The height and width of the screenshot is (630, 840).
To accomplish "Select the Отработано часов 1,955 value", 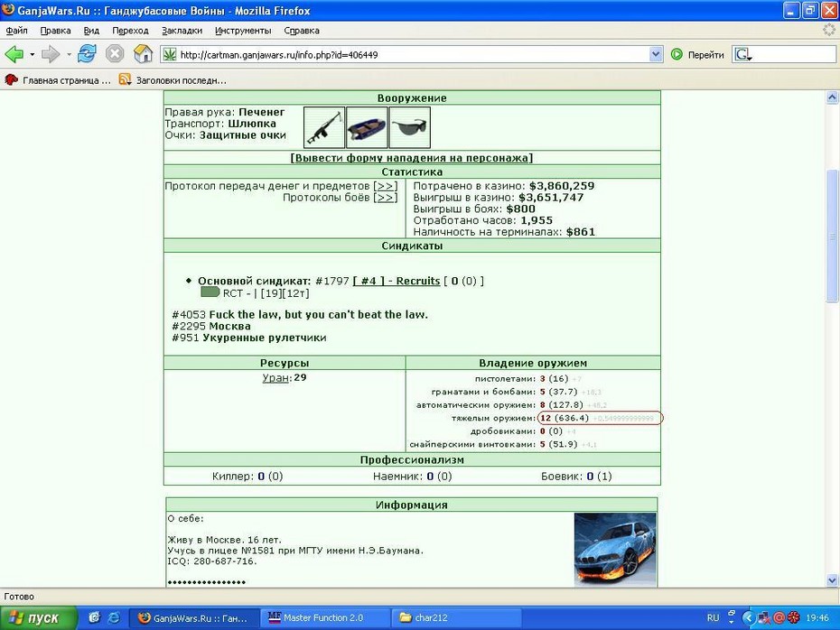I will 537,220.
